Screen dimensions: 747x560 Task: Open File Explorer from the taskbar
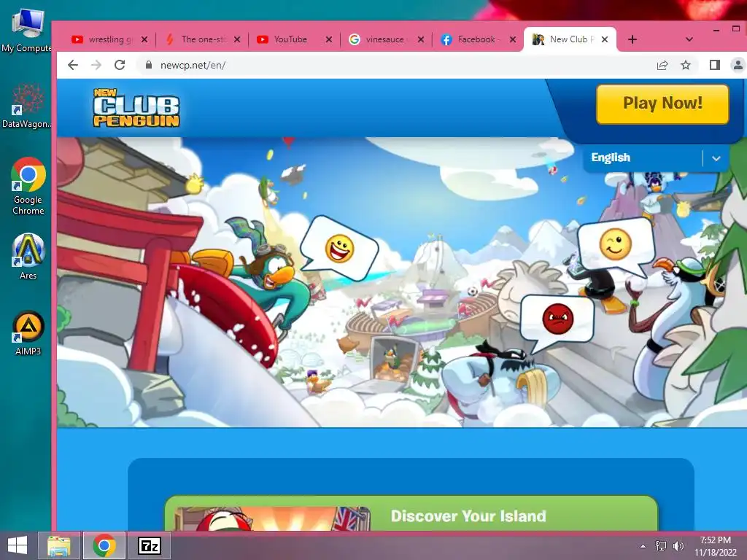point(60,545)
